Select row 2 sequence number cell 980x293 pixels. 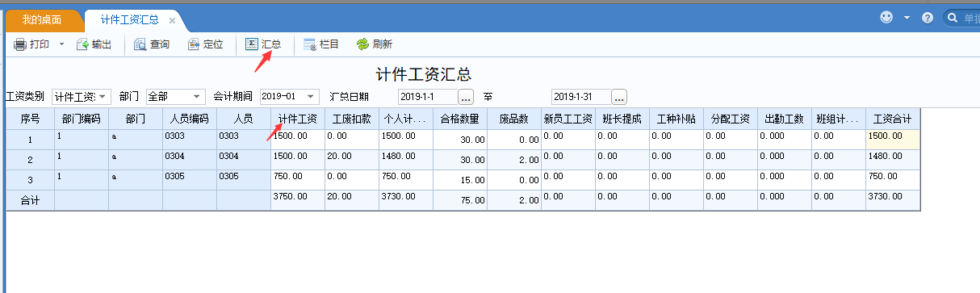coord(31,159)
